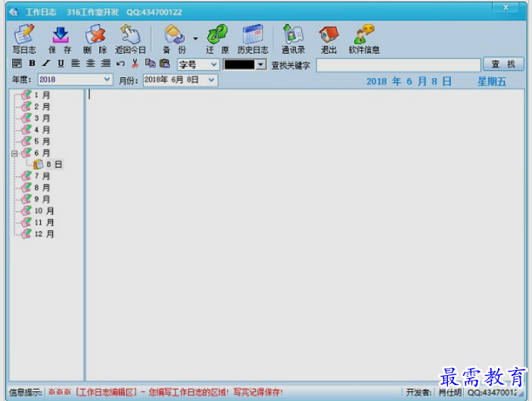Return to today with 返回今日 icon
This screenshot has height=401, width=532.
(x=130, y=39)
